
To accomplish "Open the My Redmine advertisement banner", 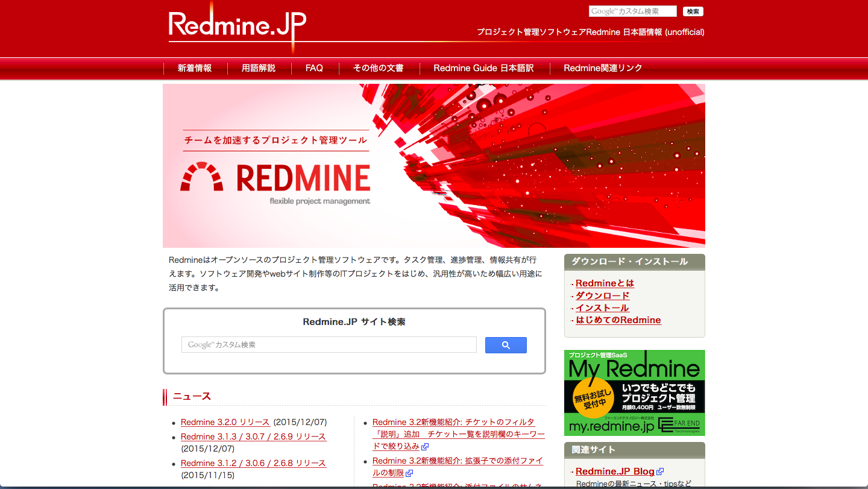I will 634,393.
